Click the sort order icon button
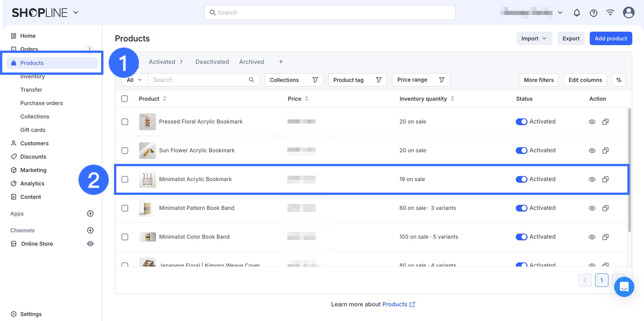The width and height of the screenshot is (644, 321). click(x=619, y=80)
